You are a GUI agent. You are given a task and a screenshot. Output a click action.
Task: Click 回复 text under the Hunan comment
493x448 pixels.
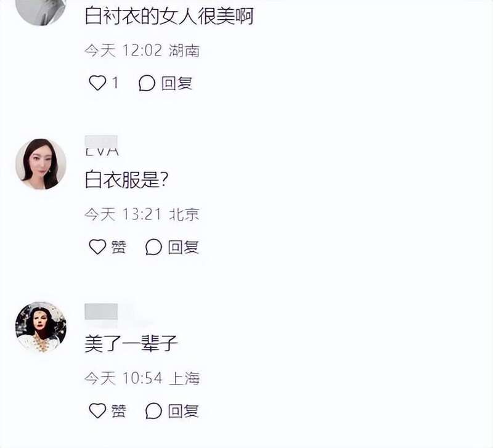[177, 83]
